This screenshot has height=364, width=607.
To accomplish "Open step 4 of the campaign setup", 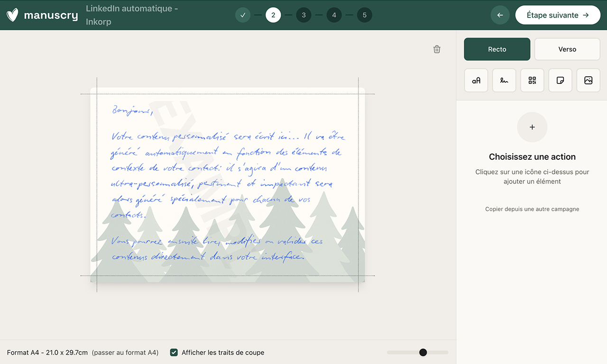I will point(334,15).
